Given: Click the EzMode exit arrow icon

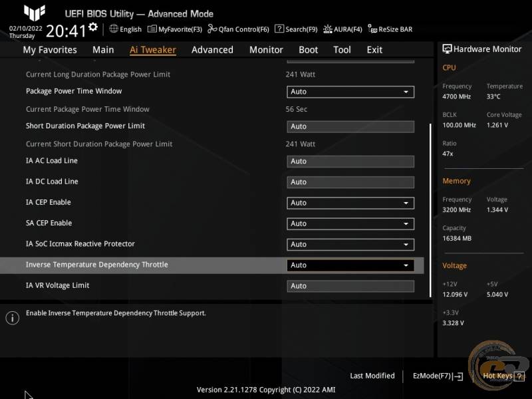Looking at the screenshot, I should pos(458,376).
